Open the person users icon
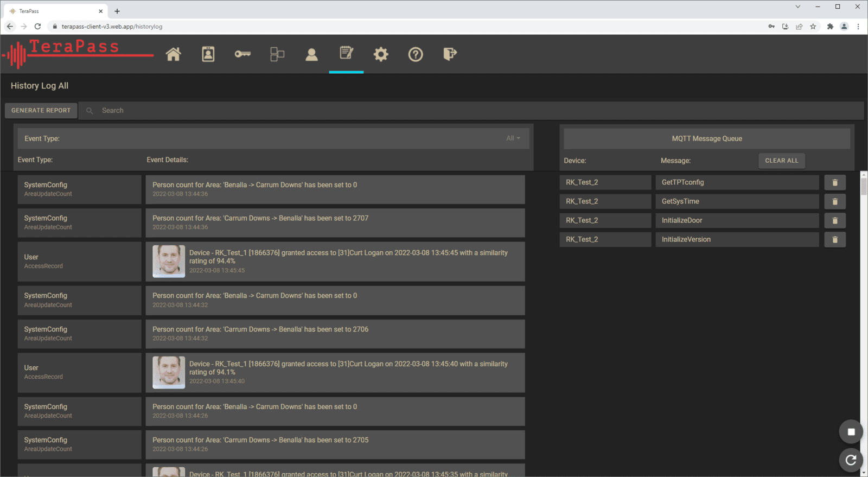868x477 pixels. tap(311, 54)
